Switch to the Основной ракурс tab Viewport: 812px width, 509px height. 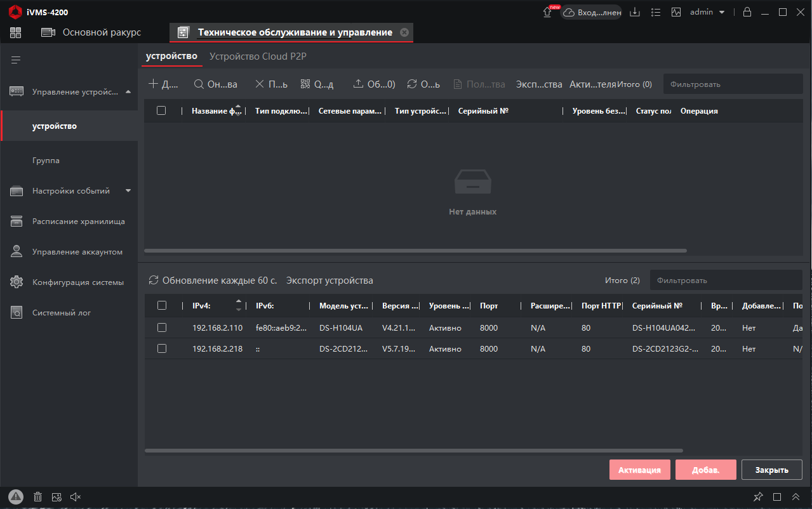[91, 32]
